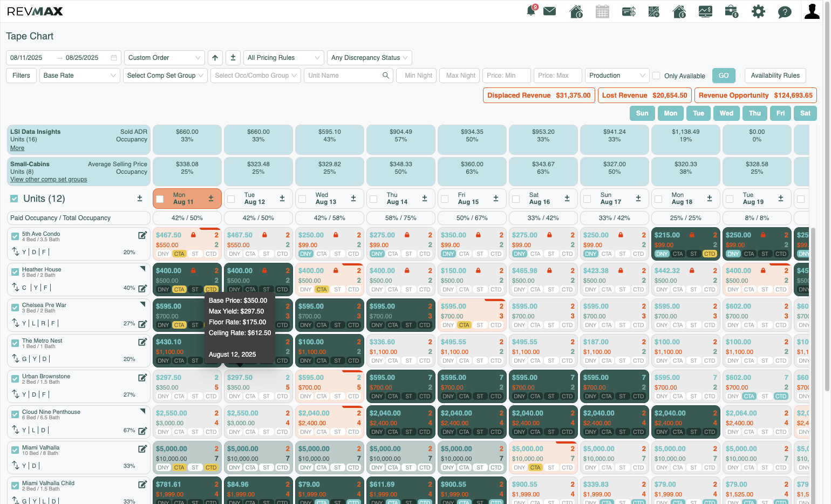Open the help question bubble
The height and width of the screenshot is (504, 831).
[x=785, y=12]
